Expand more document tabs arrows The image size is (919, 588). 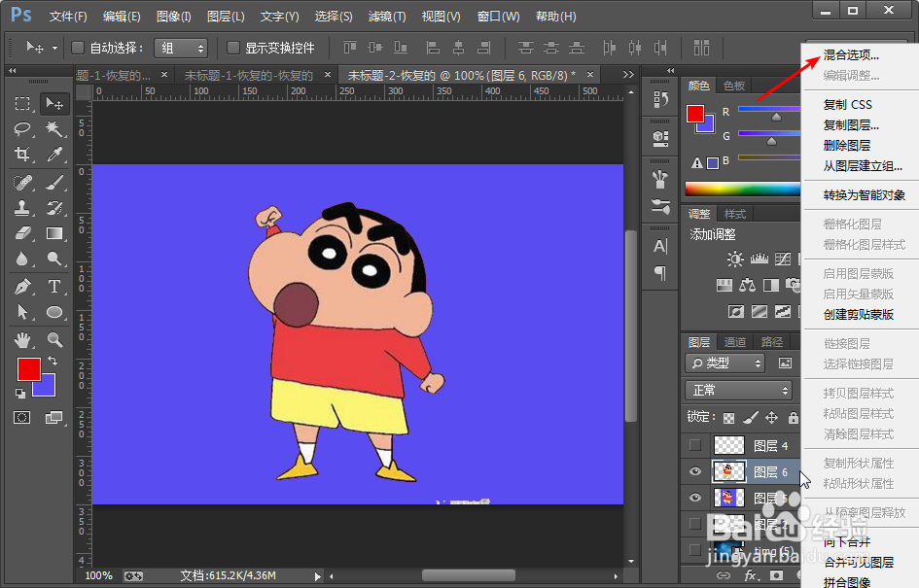click(628, 75)
